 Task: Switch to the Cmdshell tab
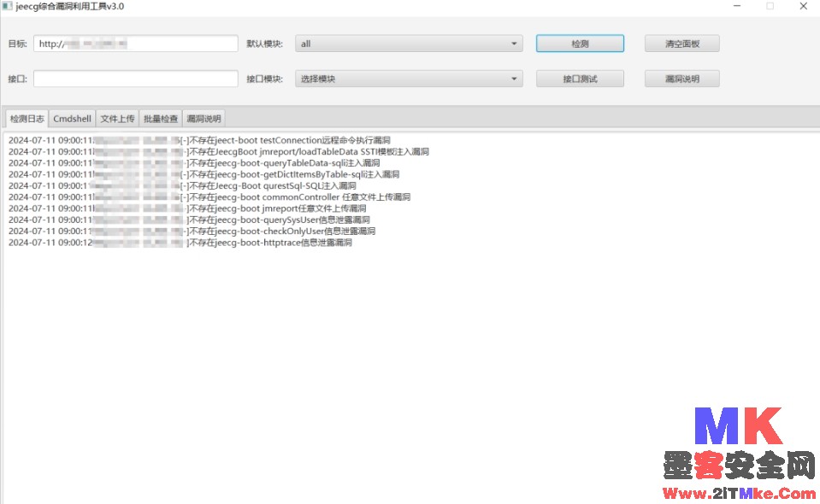(72, 119)
